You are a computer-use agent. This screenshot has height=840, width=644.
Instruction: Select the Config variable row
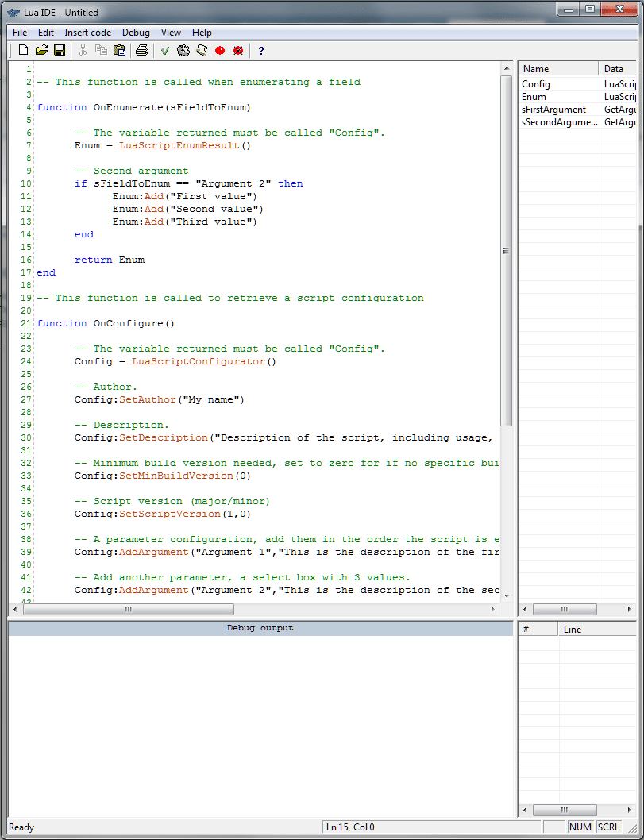(x=577, y=83)
